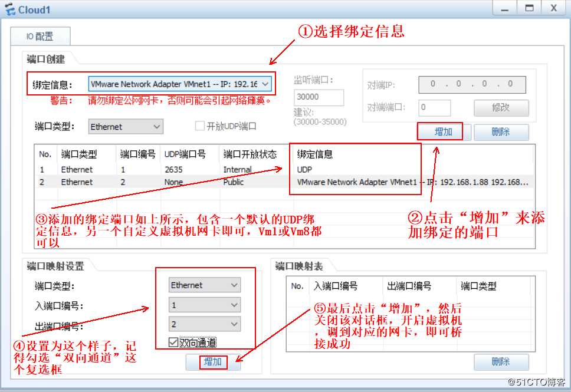This screenshot has height=392, width=571.
Task: Click 增加 in the port creation section
Action: (444, 132)
